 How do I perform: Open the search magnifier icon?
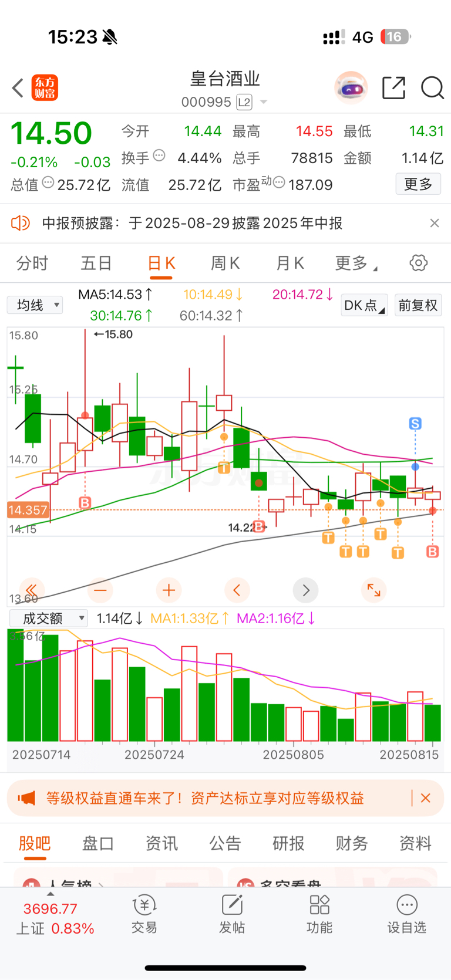(432, 88)
